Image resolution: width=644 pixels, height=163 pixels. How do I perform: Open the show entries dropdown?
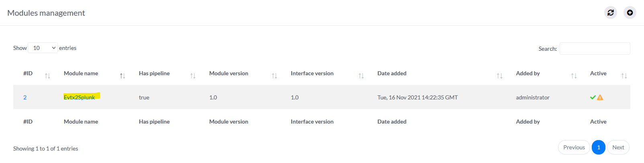click(x=43, y=48)
